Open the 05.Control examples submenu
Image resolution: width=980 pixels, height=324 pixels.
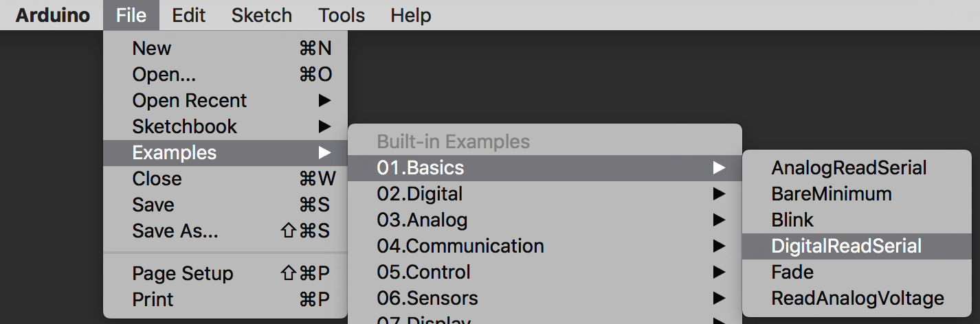423,273
